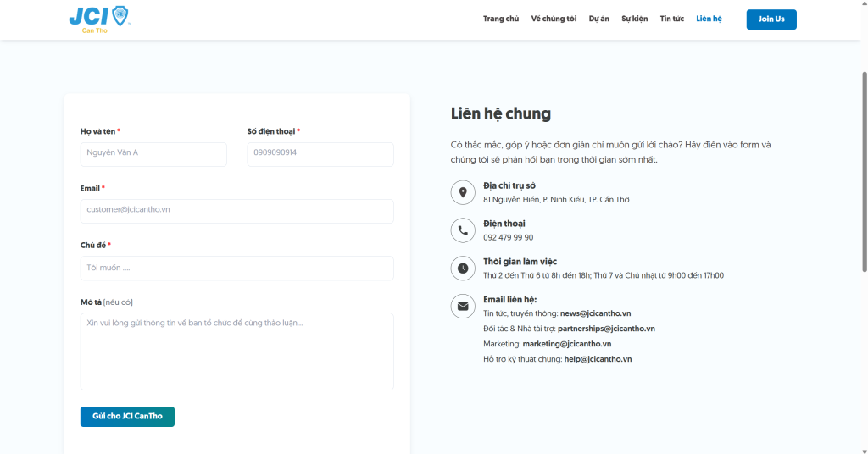Click the partnerships@jcicantho.vn email link

point(606,329)
